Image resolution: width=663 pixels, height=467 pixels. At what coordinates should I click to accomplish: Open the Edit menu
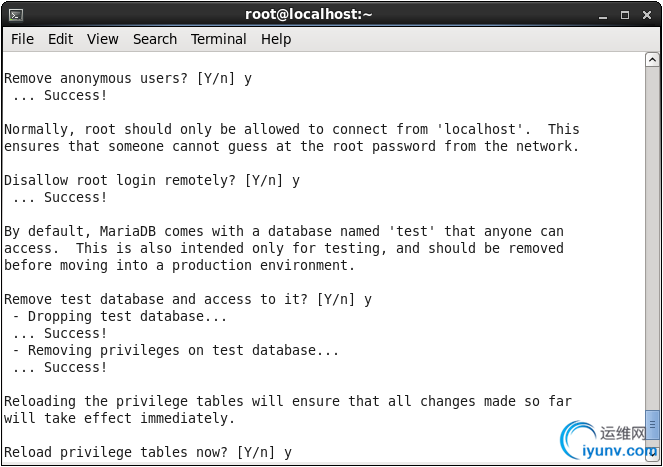tap(60, 39)
